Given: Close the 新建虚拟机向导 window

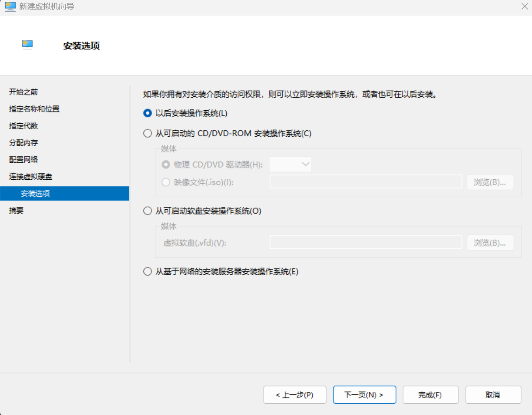Looking at the screenshot, I should tap(524, 7).
